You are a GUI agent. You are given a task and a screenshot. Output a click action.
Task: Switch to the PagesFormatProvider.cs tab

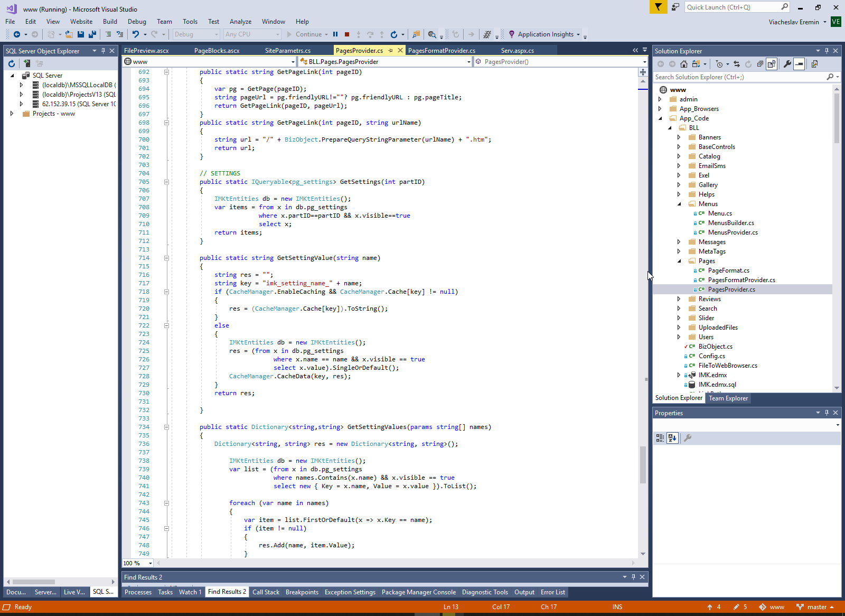tap(442, 51)
